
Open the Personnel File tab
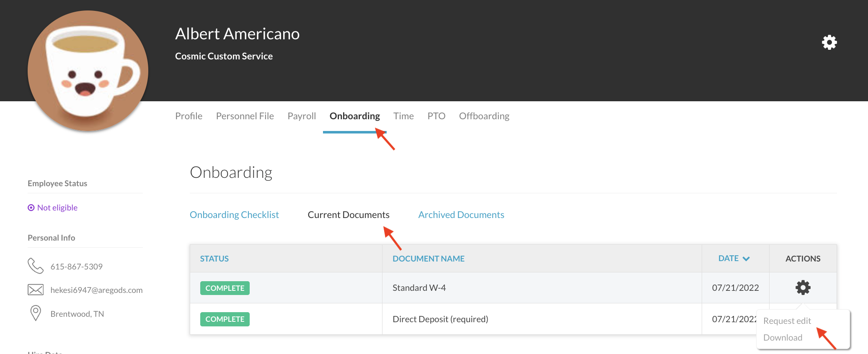click(x=245, y=116)
